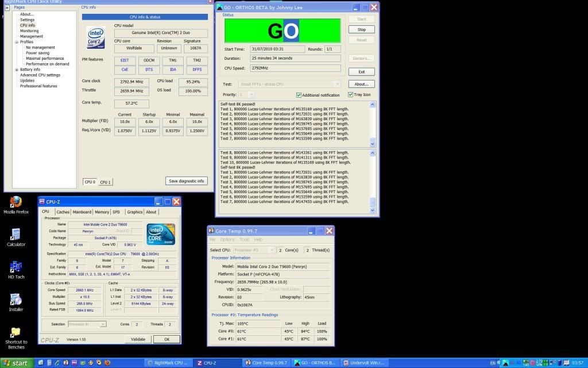
Task: Click the Intel Core logo in CPU-Z
Action: tap(161, 234)
